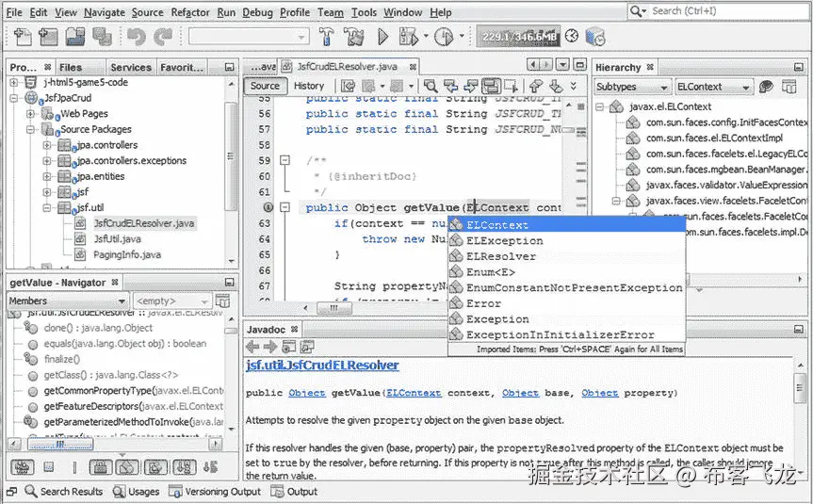
Task: Open the Members dropdown in the Navigator
Action: pyautogui.click(x=68, y=301)
